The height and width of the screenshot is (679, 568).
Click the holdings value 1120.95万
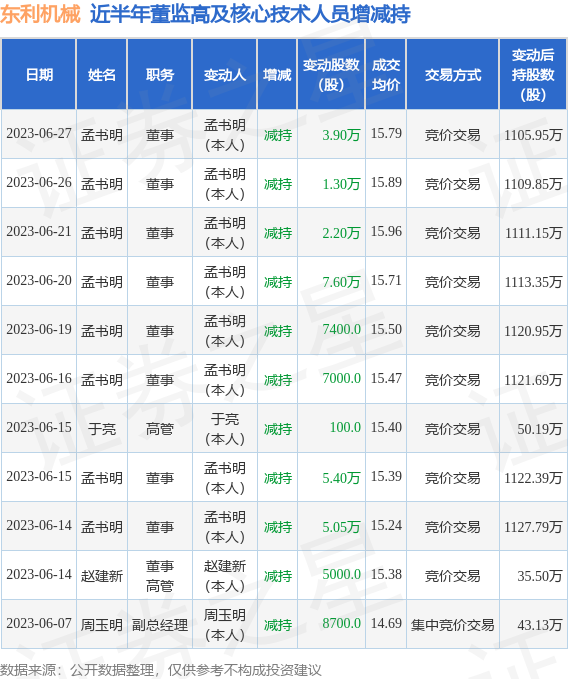pyautogui.click(x=533, y=330)
